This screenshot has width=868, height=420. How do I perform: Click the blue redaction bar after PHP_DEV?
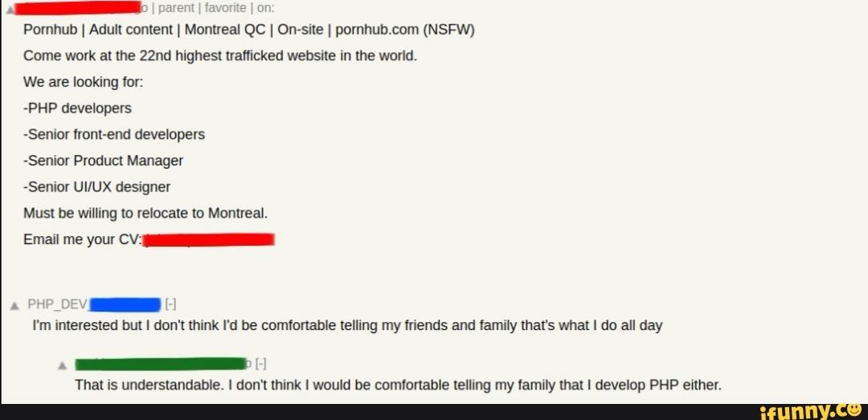(x=125, y=304)
